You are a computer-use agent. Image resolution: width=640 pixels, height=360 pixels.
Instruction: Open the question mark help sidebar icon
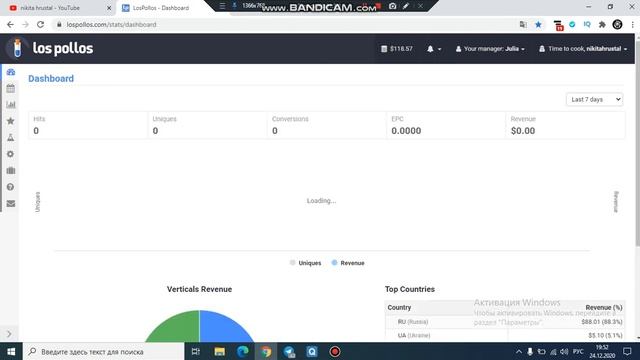[11, 187]
